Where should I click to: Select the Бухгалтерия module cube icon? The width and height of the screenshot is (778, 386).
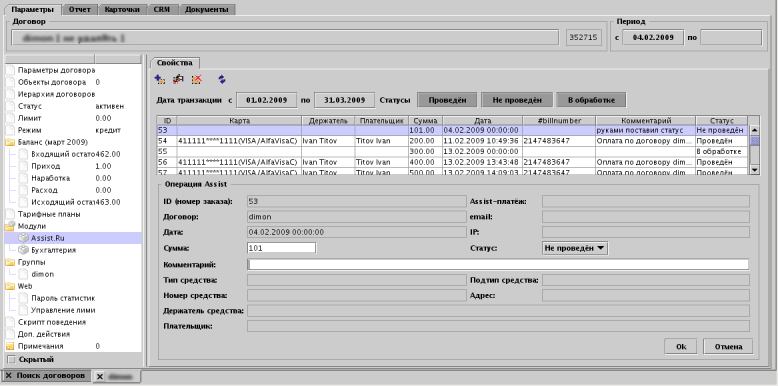tap(24, 250)
